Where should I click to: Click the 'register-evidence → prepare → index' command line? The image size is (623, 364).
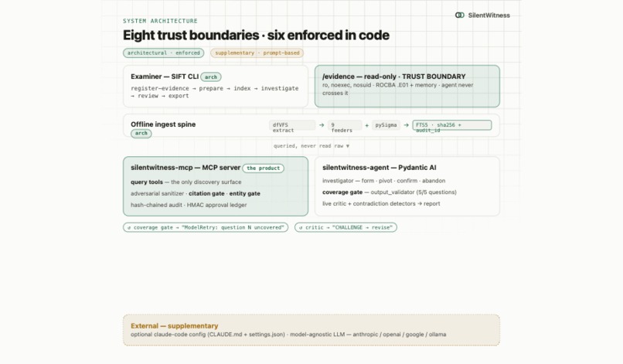(x=215, y=92)
